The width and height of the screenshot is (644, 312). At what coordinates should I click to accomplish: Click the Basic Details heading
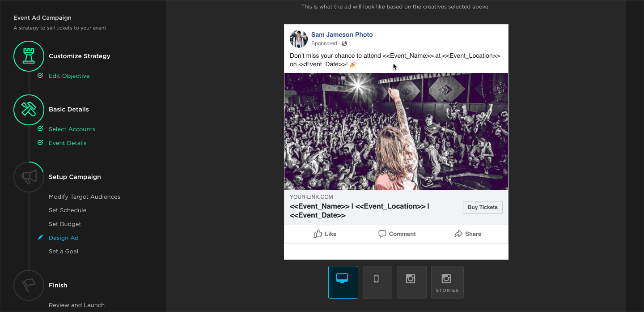pyautogui.click(x=69, y=109)
